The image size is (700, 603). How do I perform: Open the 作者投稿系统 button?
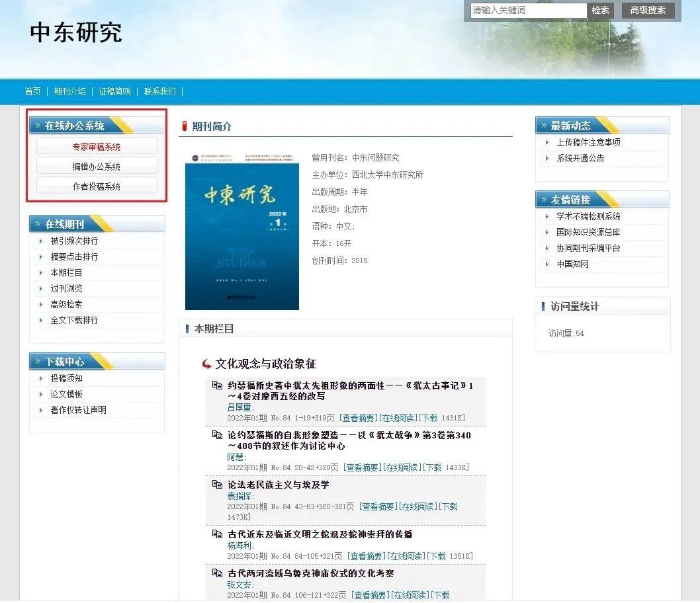pos(97,186)
